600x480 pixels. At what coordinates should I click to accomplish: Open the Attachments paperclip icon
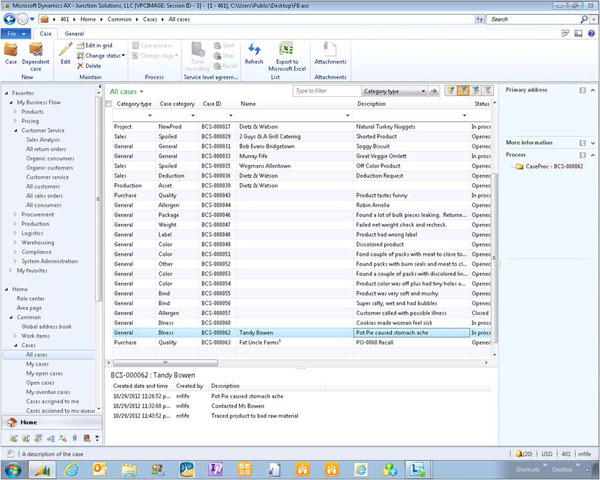click(330, 51)
